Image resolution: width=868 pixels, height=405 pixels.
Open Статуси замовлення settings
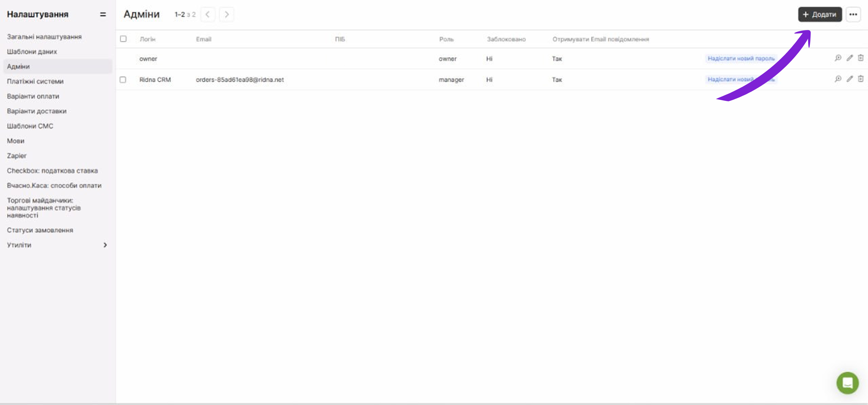(x=40, y=230)
